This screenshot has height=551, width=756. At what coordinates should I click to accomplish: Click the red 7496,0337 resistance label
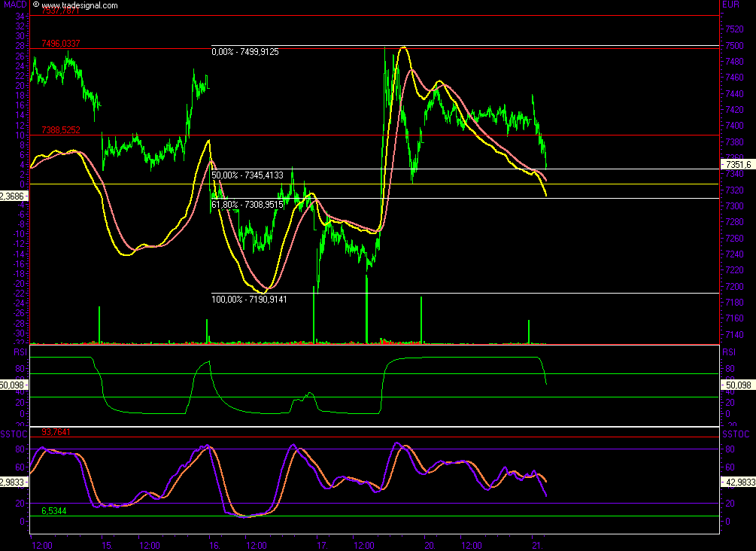point(61,44)
